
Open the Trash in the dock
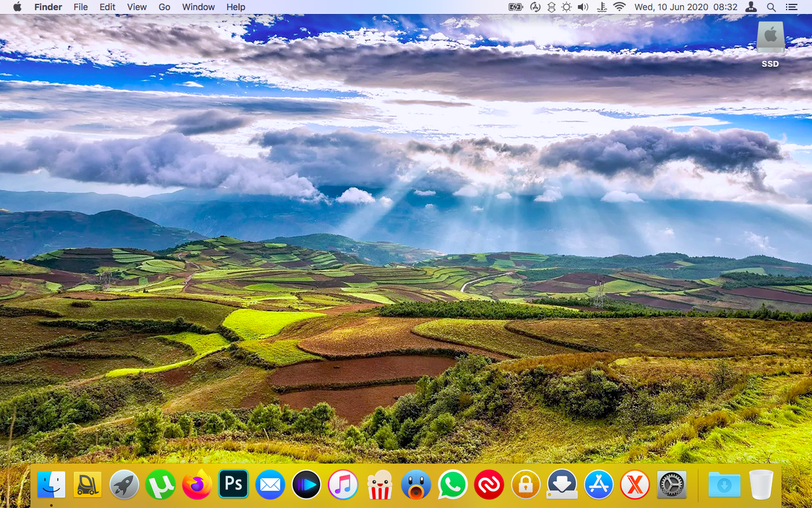[x=761, y=486]
